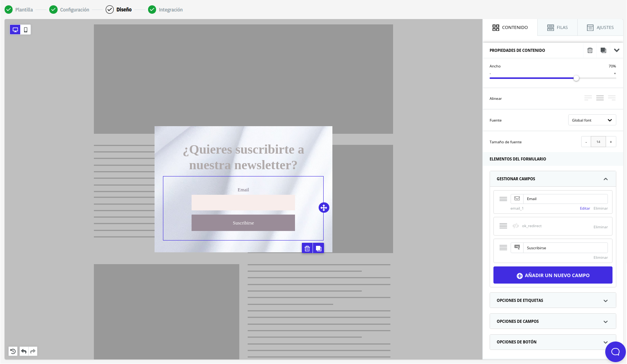Image resolution: width=627 pixels, height=364 pixels.
Task: Click the Suscribirse button in the preview
Action: [243, 223]
